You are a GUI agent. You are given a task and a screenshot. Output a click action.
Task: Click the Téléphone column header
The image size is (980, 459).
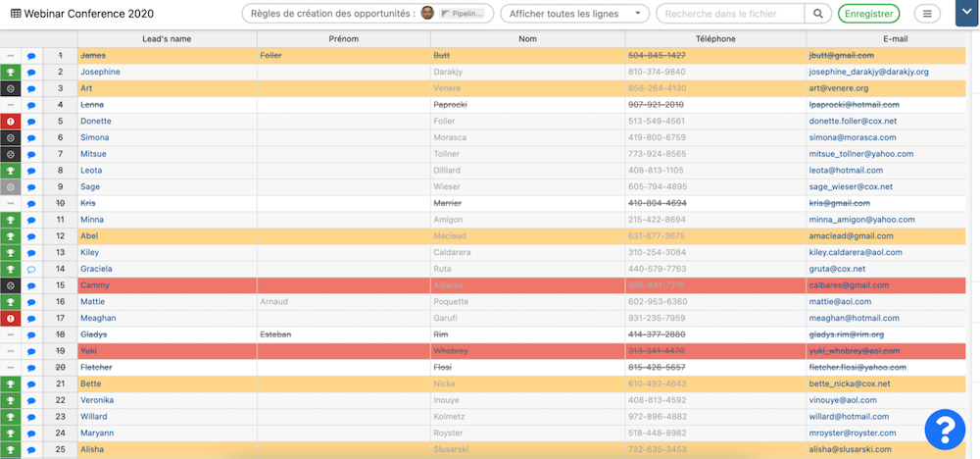pos(715,39)
